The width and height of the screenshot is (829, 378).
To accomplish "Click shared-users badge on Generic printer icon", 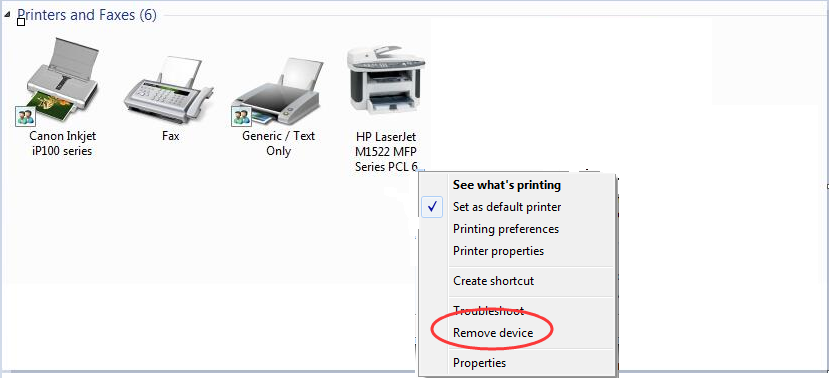I will (x=241, y=116).
